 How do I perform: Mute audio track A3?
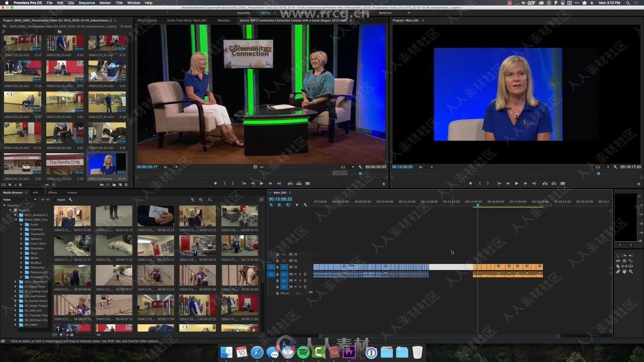[295, 287]
